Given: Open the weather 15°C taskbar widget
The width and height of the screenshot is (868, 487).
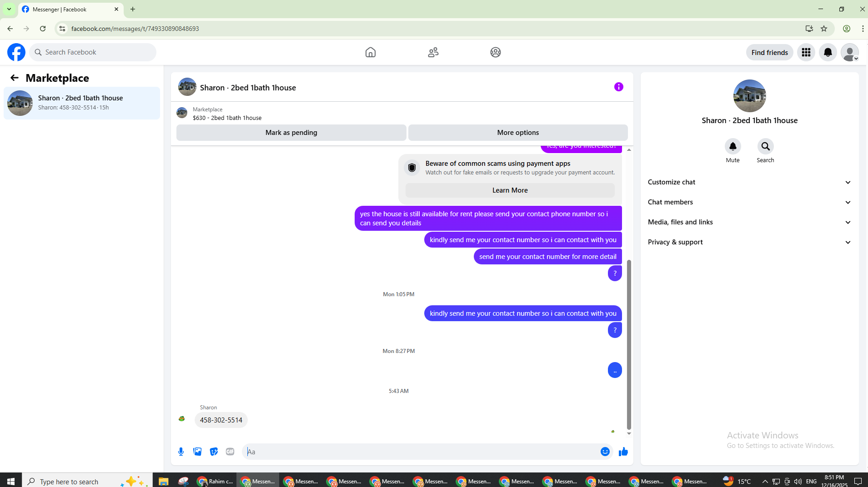Looking at the screenshot, I should click(x=737, y=481).
